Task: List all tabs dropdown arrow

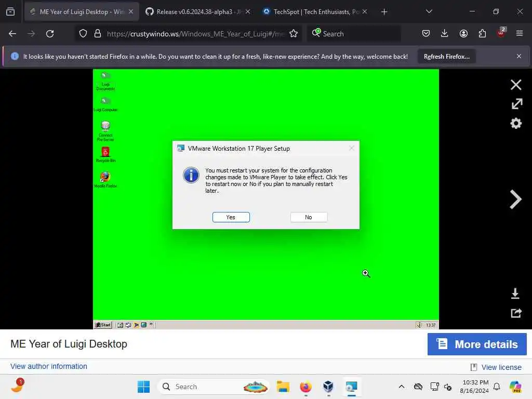Action: point(429,11)
